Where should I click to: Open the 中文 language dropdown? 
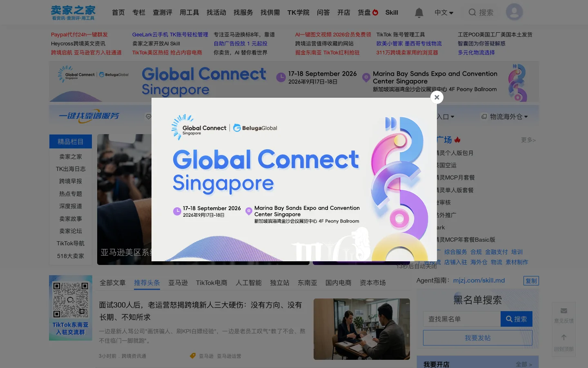[x=444, y=13]
